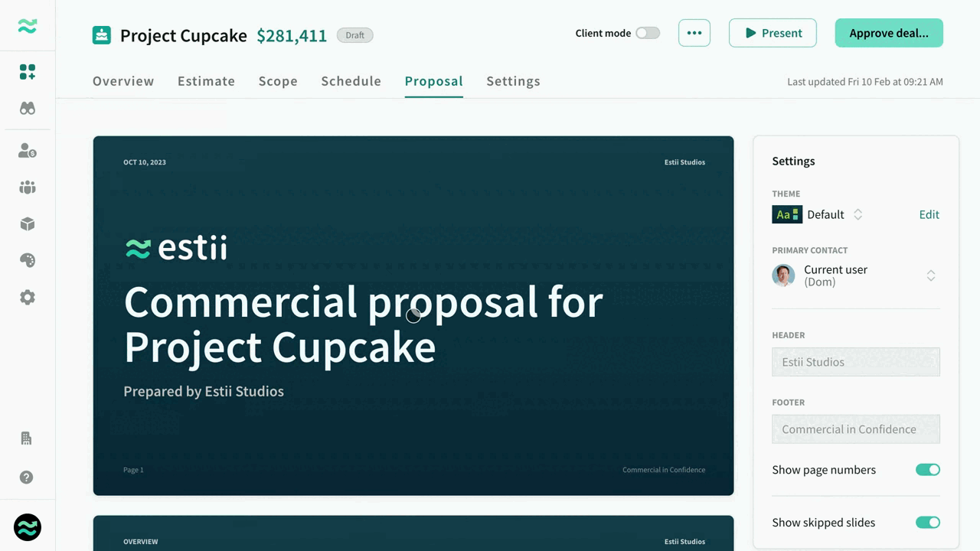Click the building organization icon
This screenshot has width=980, height=551.
pyautogui.click(x=26, y=439)
